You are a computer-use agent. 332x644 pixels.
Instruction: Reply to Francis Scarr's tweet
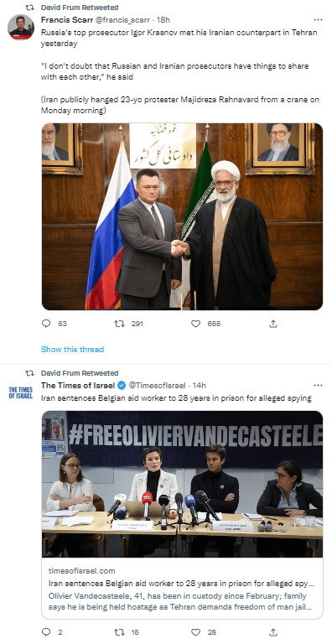(x=46, y=324)
